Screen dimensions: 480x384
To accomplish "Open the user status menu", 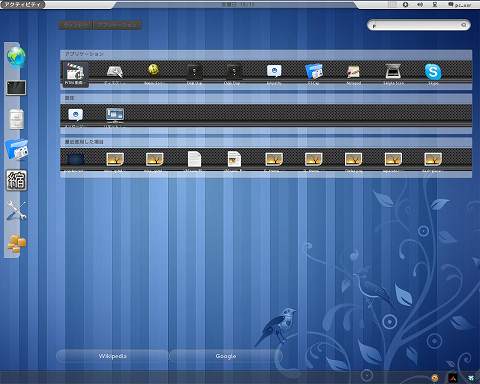I will [460, 5].
